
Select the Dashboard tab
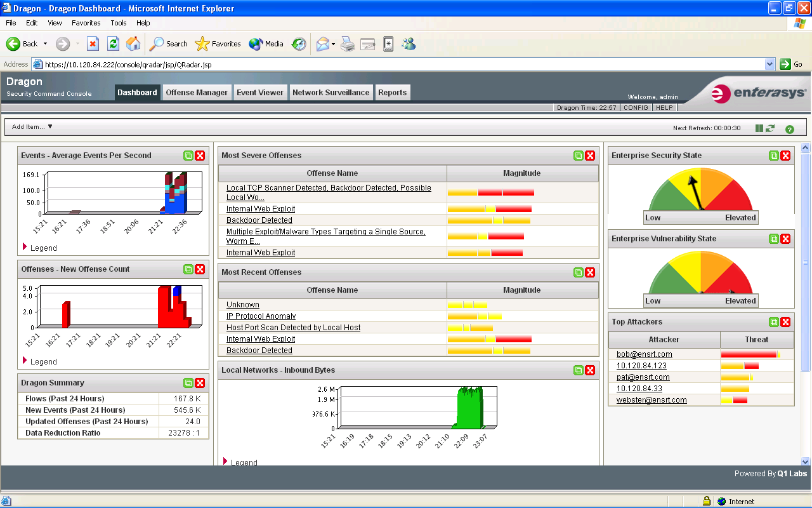[137, 93]
